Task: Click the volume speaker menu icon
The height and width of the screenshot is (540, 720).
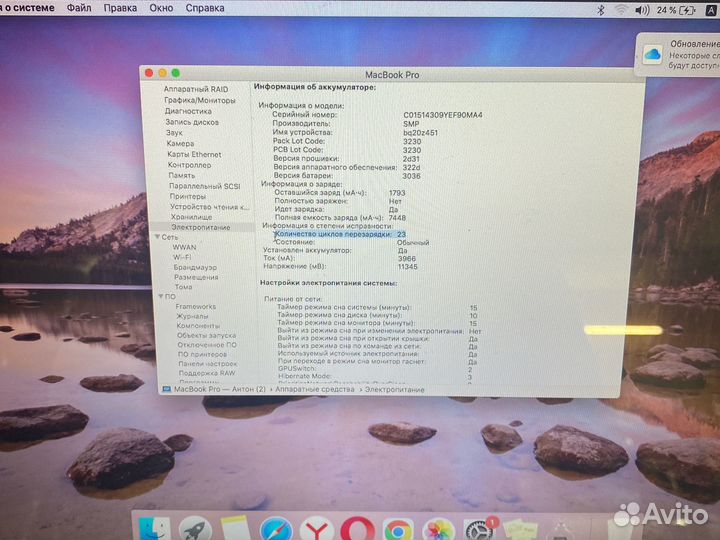Action: [641, 10]
